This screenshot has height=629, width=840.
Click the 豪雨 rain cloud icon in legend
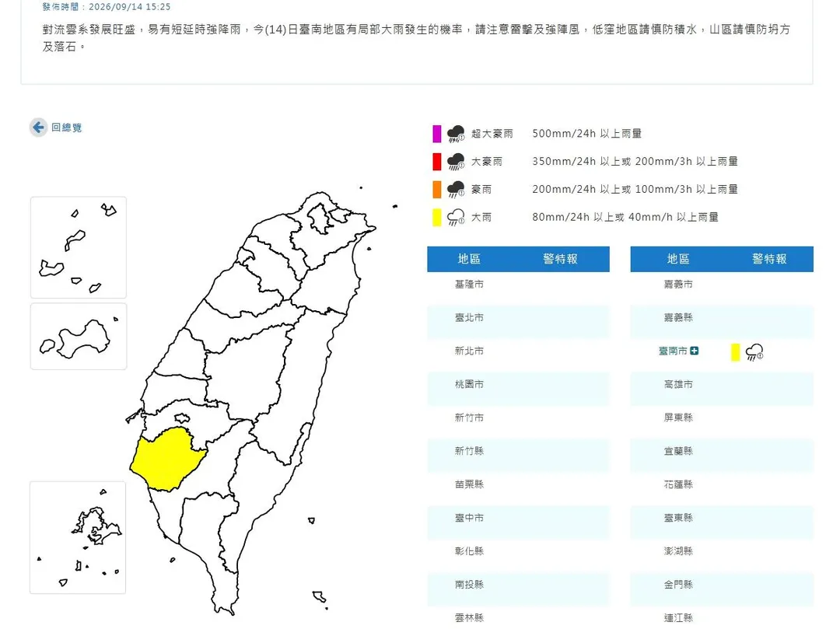point(456,189)
